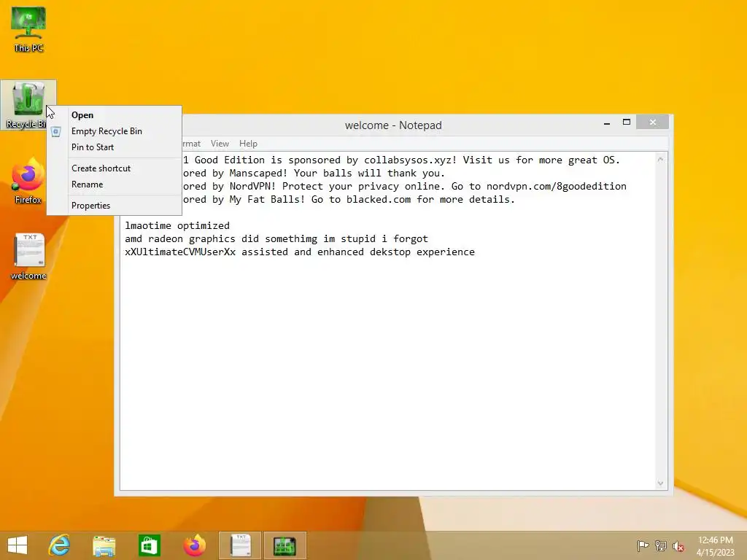This screenshot has width=747, height=560.
Task: Click the line 'lmaotime optimized'
Action: pyautogui.click(x=177, y=226)
